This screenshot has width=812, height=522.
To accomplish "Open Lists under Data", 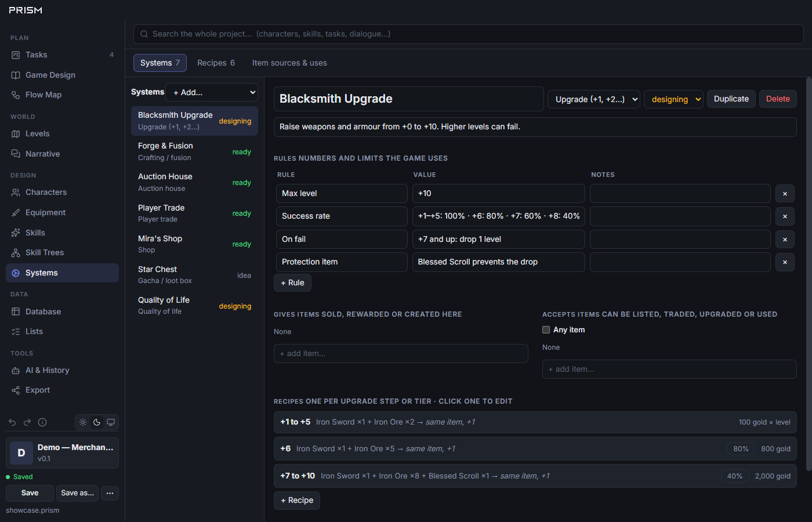I will pyautogui.click(x=62, y=331).
